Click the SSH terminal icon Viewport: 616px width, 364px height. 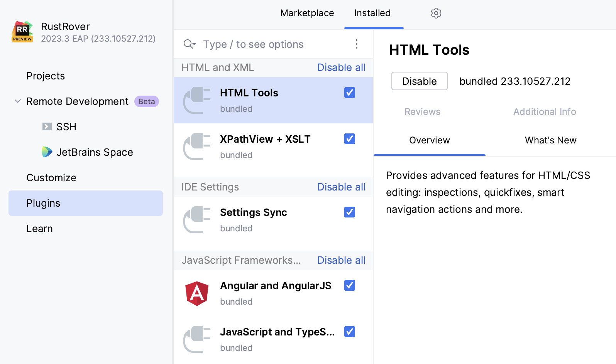(47, 126)
